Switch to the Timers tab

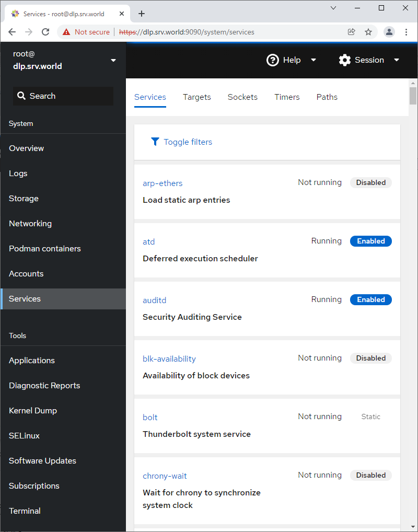tap(287, 97)
